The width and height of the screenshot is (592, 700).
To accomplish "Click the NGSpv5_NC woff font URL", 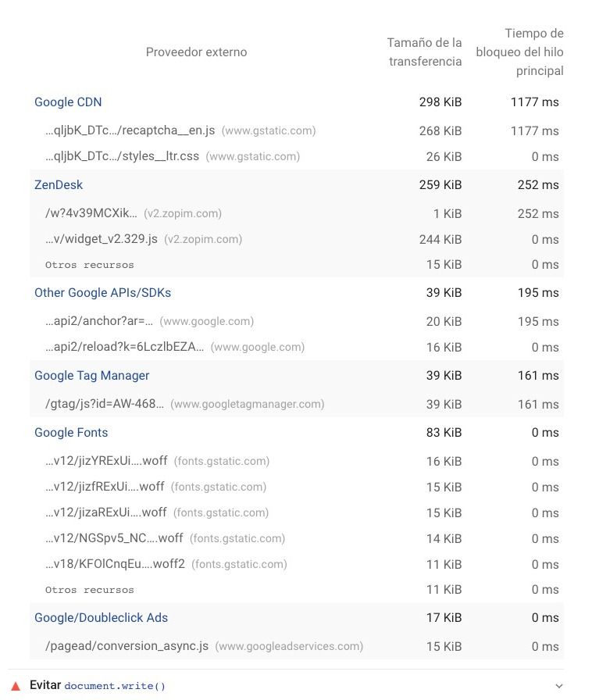I will 114,538.
